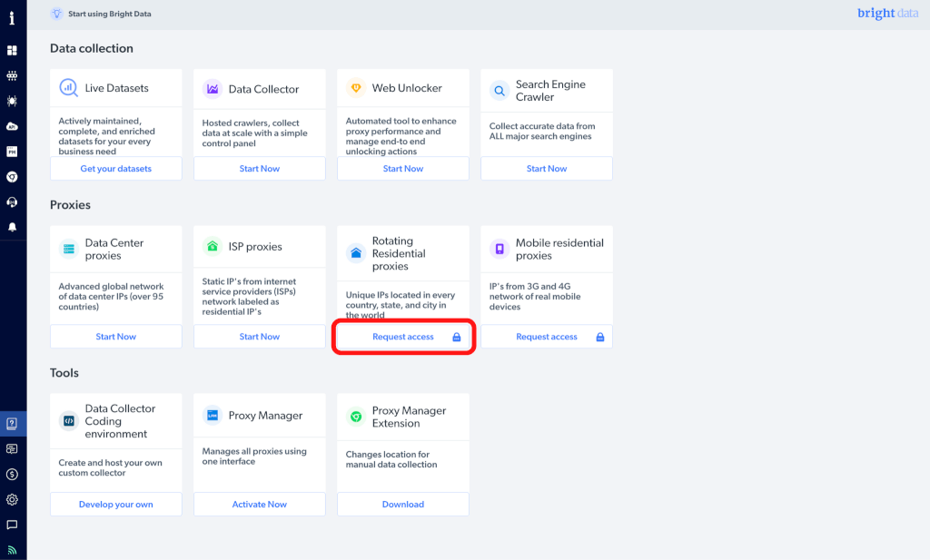Open settings gear in the sidebar
The width and height of the screenshot is (930, 560).
(13, 499)
